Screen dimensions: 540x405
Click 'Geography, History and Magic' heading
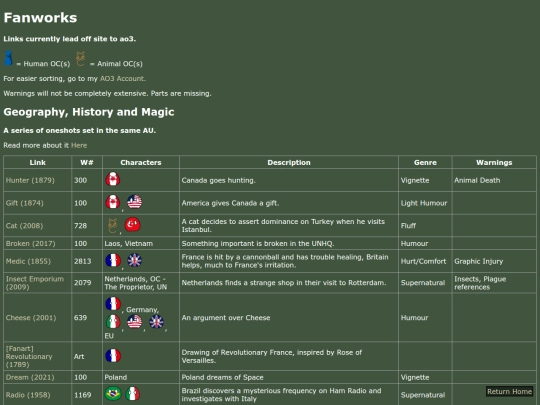89,112
